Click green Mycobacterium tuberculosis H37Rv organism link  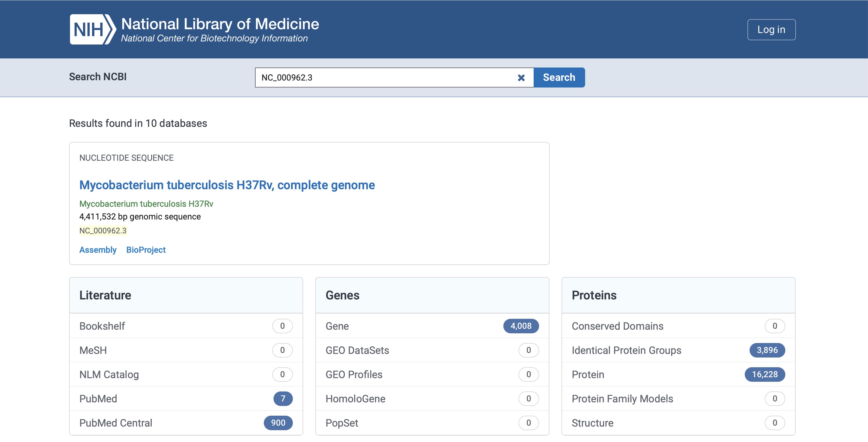tap(146, 204)
